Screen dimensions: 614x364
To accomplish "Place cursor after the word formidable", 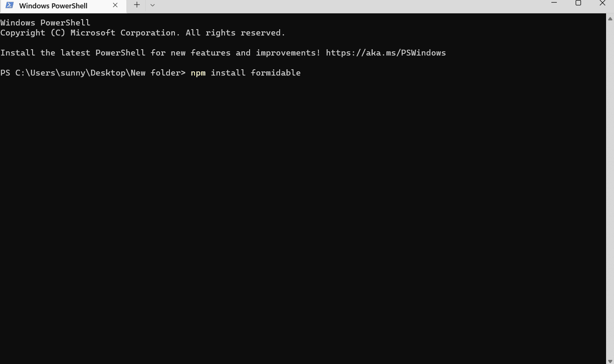I will point(301,73).
